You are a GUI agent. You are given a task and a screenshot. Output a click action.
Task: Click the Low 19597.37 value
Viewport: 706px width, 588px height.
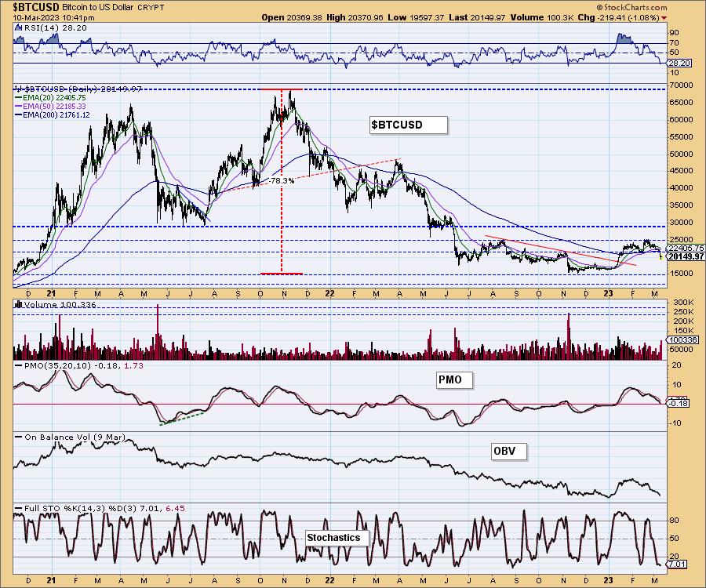pyautogui.click(x=416, y=17)
